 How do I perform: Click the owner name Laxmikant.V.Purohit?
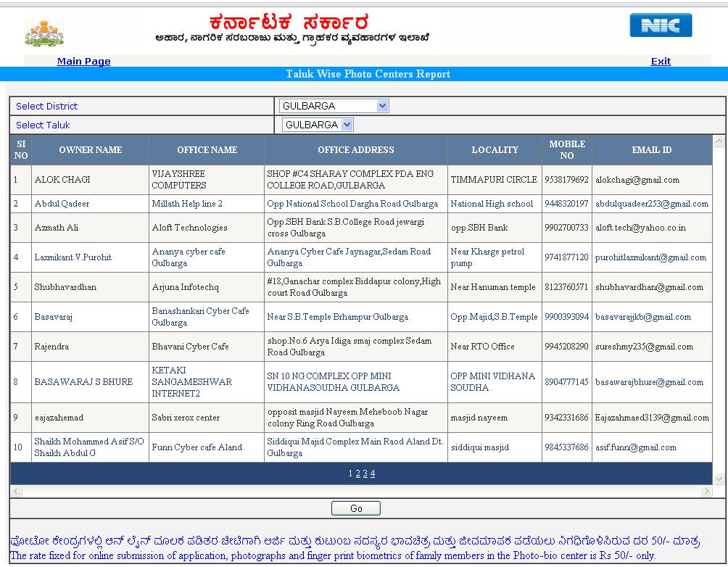pos(73,257)
